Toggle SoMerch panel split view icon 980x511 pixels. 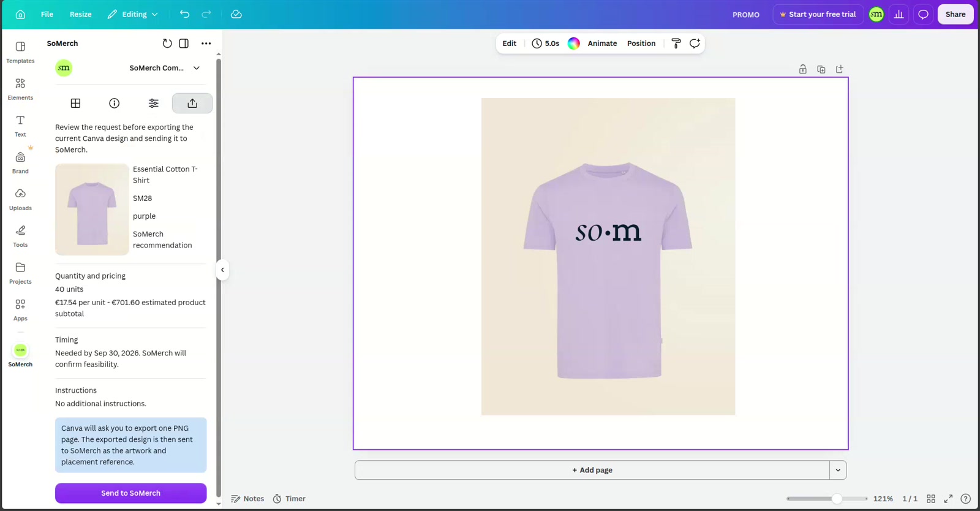click(x=184, y=44)
